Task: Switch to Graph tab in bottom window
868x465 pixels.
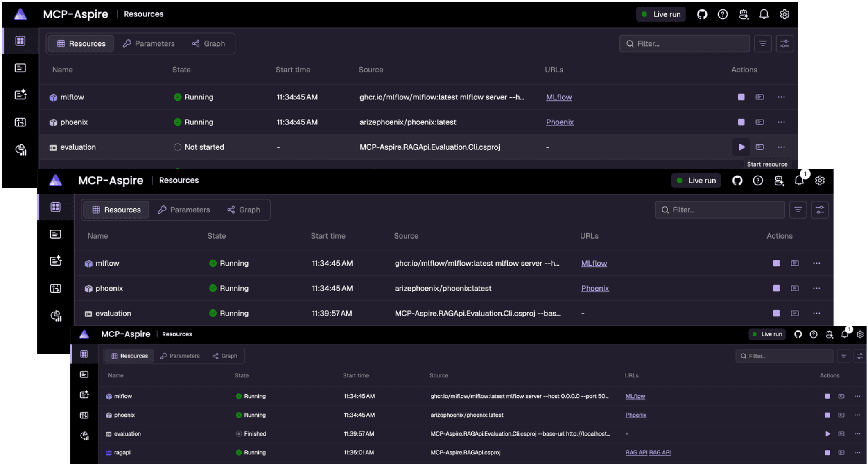Action: pos(225,356)
